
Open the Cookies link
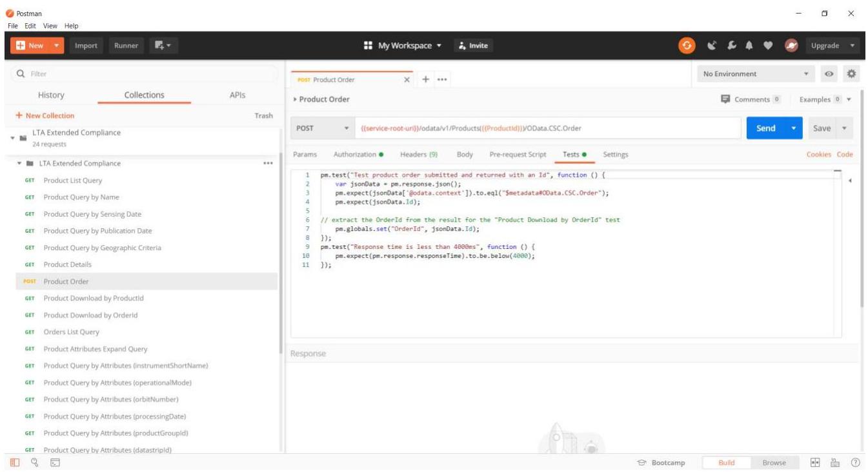(x=819, y=155)
